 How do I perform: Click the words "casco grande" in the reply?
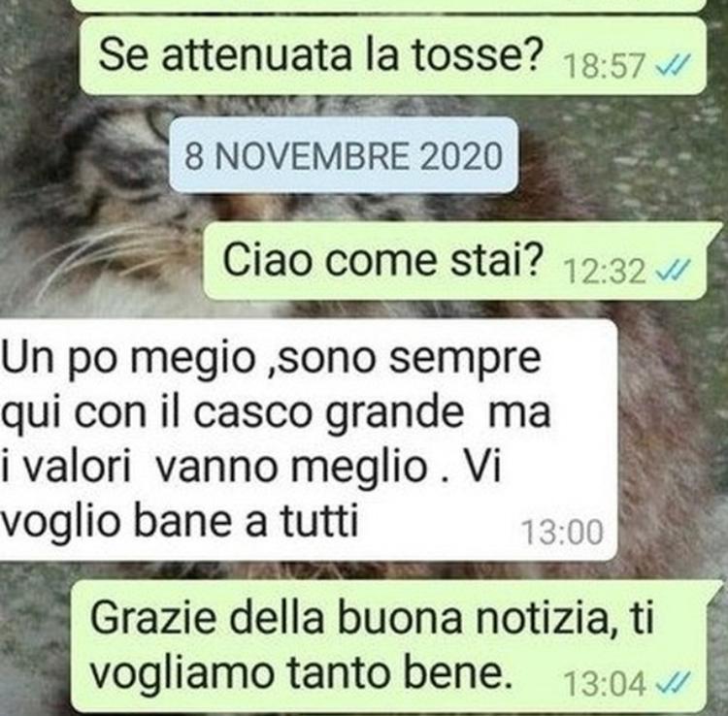[328, 413]
